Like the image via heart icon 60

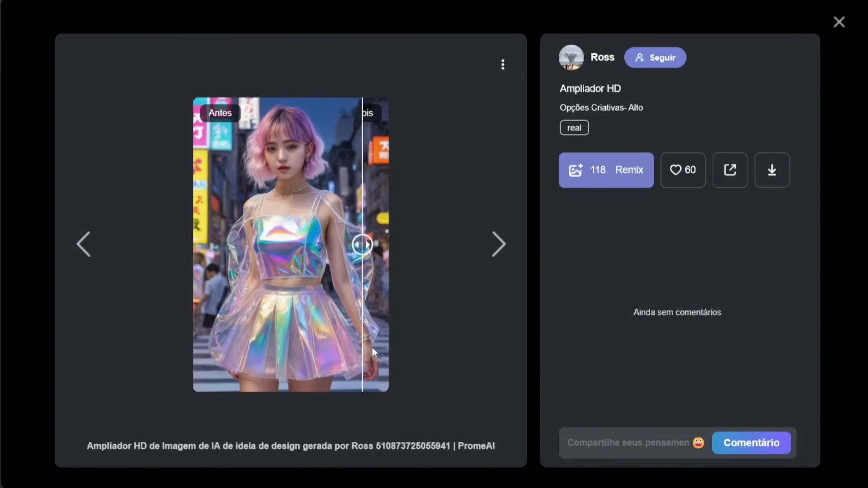pos(683,170)
